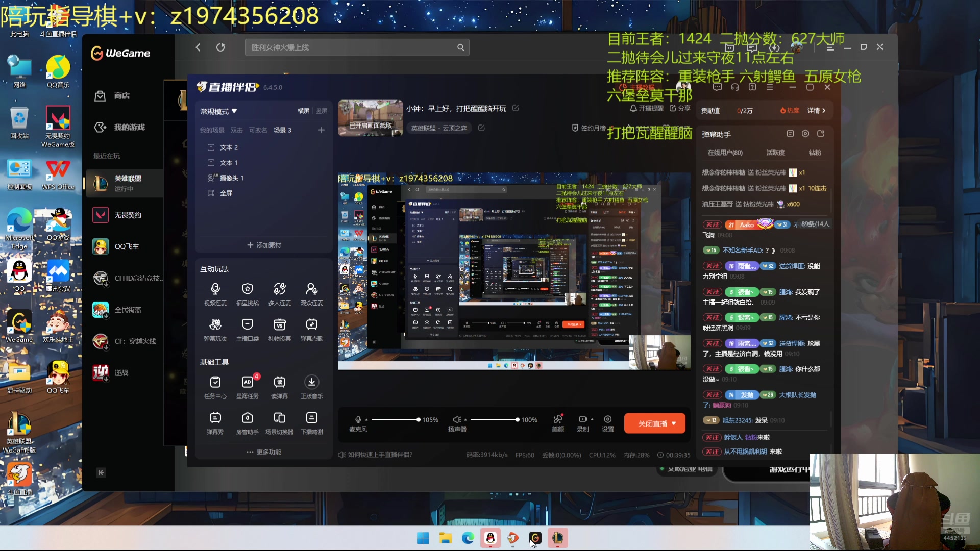
Task: Open 观众连麦 audience mic icon
Action: point(312,294)
